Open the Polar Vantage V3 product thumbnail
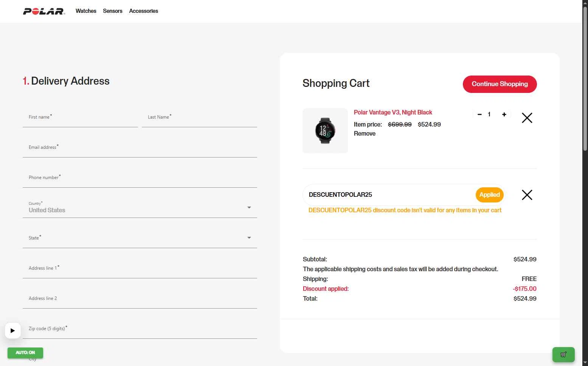Screen dimensions: 588x366 point(325,131)
